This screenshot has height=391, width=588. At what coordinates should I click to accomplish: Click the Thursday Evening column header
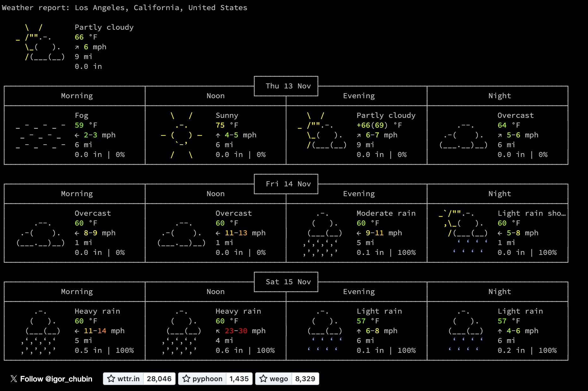(x=359, y=96)
